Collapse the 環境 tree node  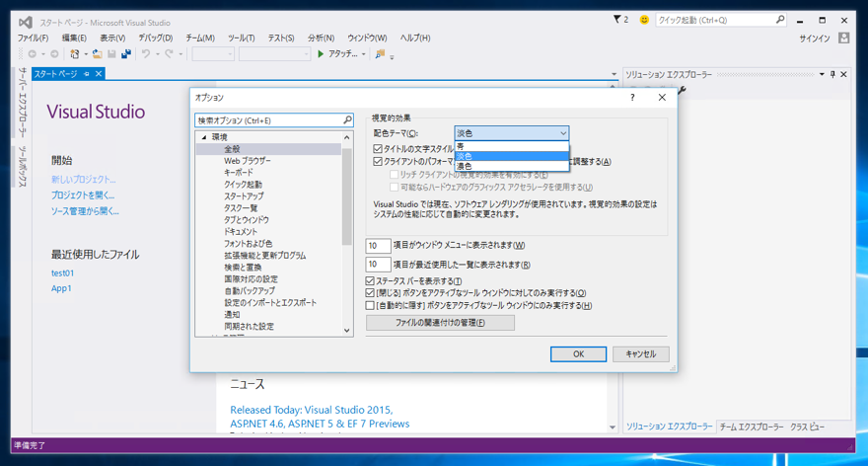click(x=204, y=137)
